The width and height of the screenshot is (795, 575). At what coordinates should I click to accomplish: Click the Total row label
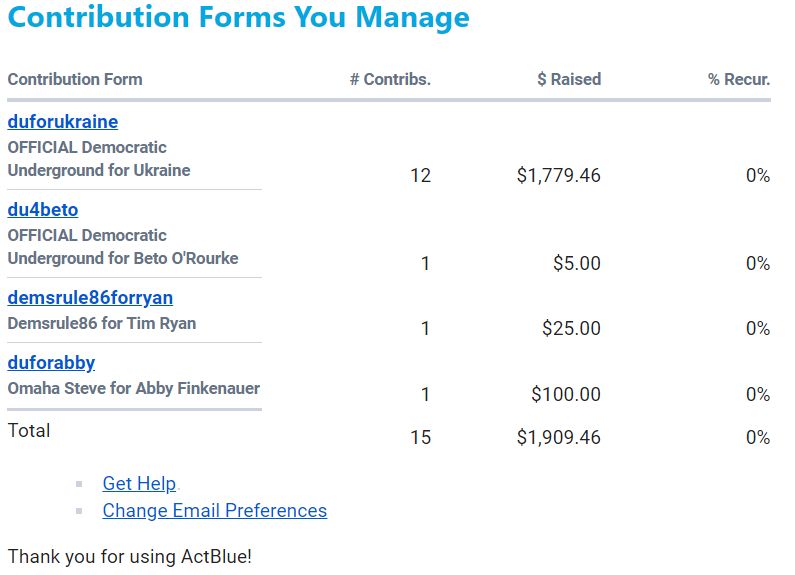(x=29, y=431)
